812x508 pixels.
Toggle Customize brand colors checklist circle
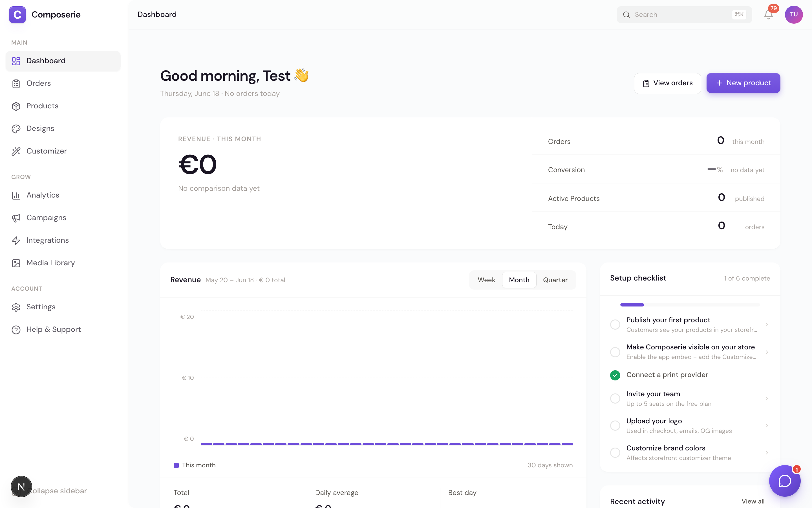point(615,453)
